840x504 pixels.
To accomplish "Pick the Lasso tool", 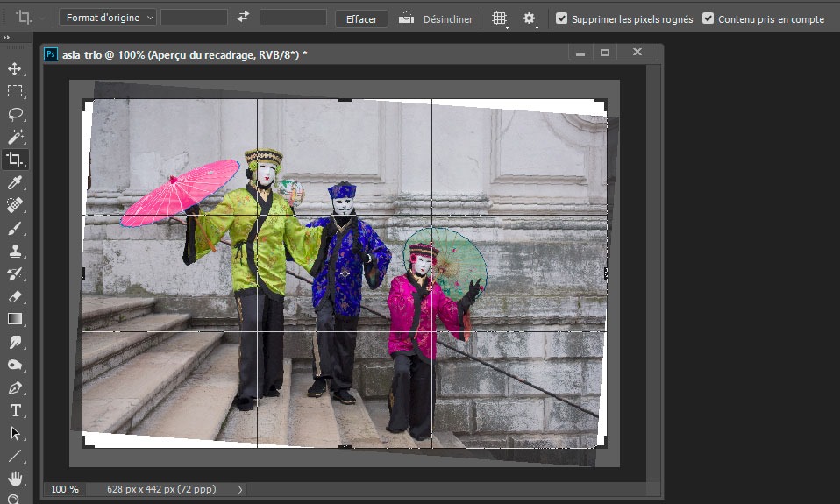I will click(15, 114).
